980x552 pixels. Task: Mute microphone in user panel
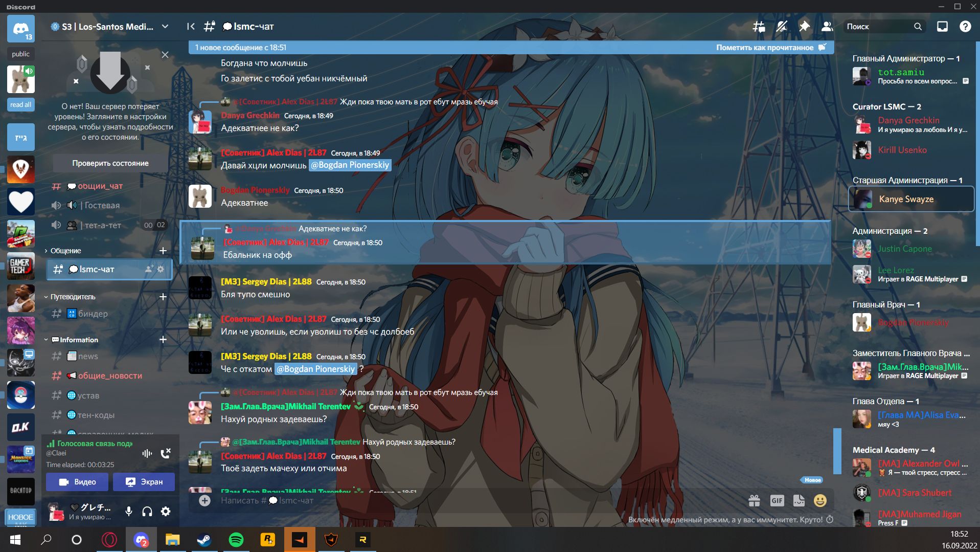[x=129, y=511]
